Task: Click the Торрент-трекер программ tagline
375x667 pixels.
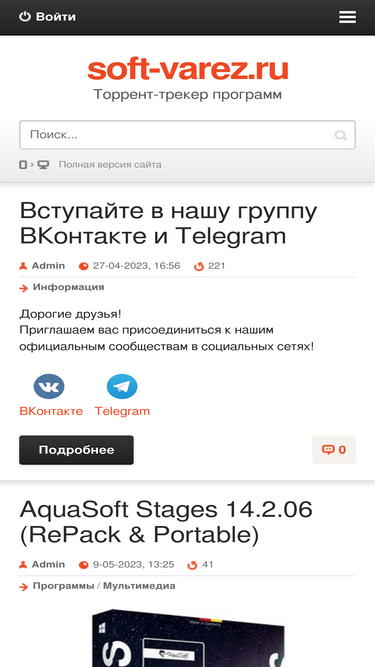Action: pos(188,94)
